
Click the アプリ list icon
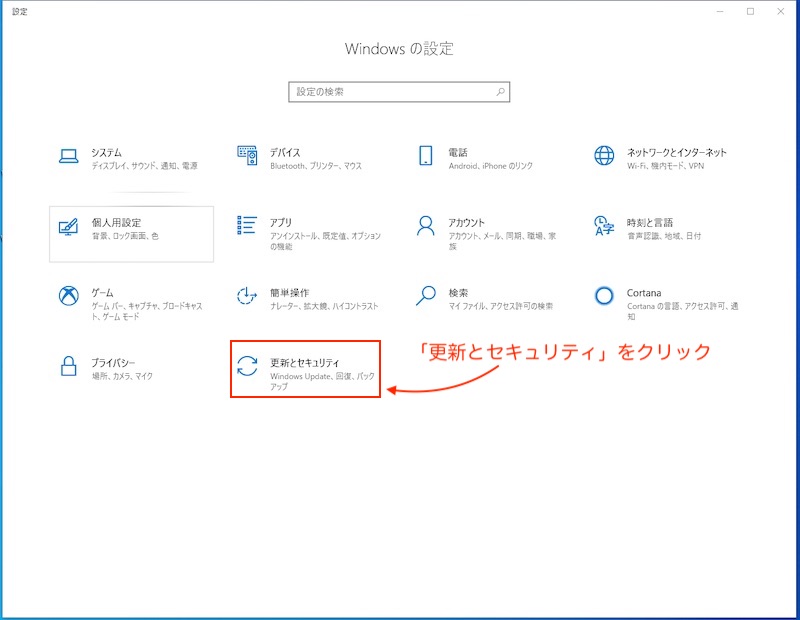pyautogui.click(x=247, y=225)
